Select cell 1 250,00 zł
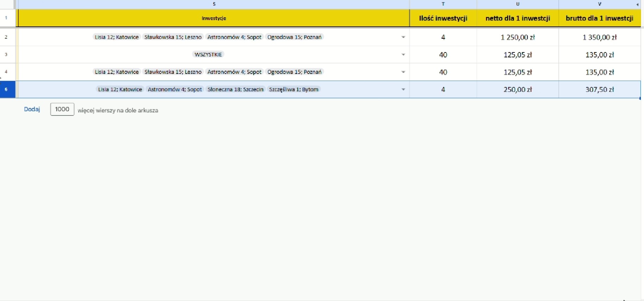Image resolution: width=644 pixels, height=301 pixels. [518, 37]
